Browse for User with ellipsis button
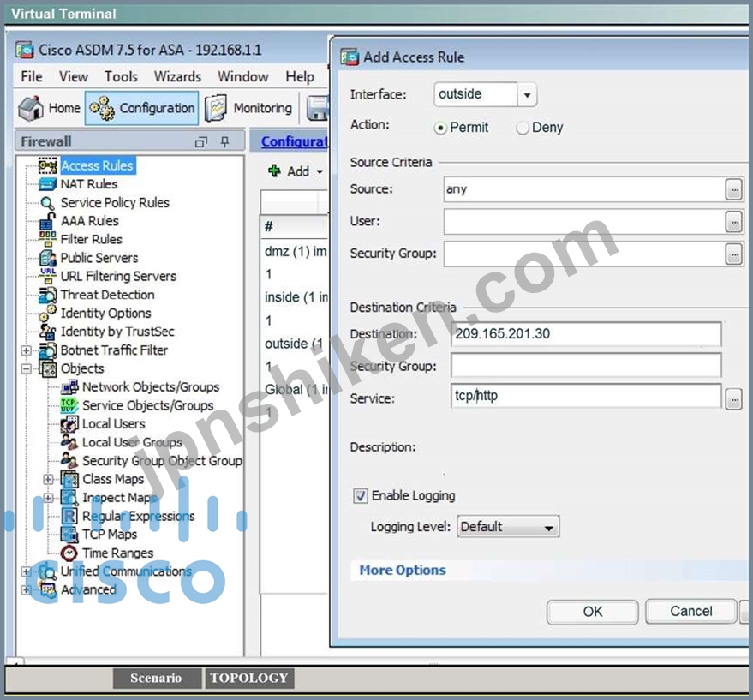Image resolution: width=753 pixels, height=700 pixels. (x=734, y=222)
